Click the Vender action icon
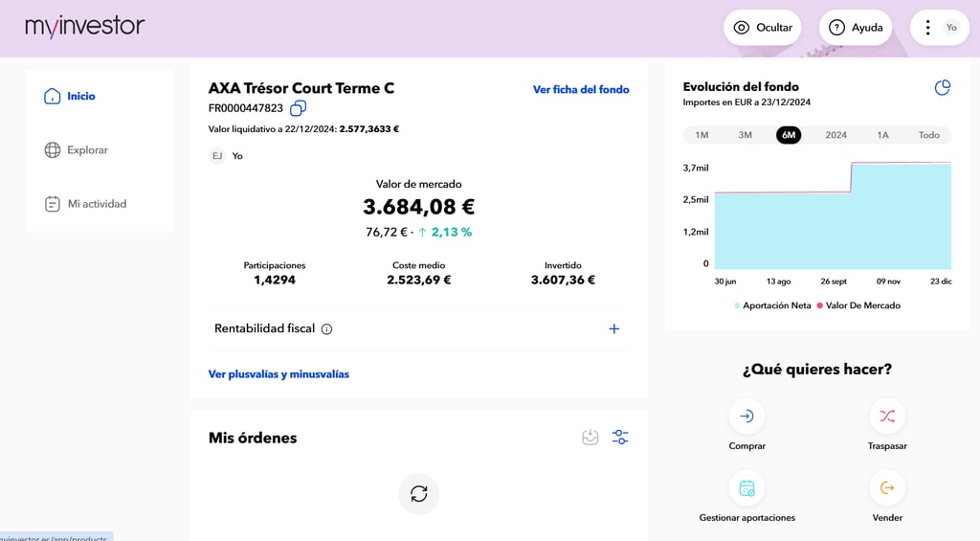 pyautogui.click(x=887, y=487)
